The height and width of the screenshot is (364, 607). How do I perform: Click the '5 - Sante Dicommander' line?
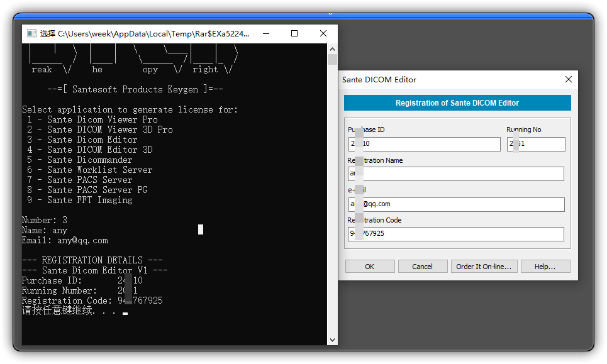(80, 160)
